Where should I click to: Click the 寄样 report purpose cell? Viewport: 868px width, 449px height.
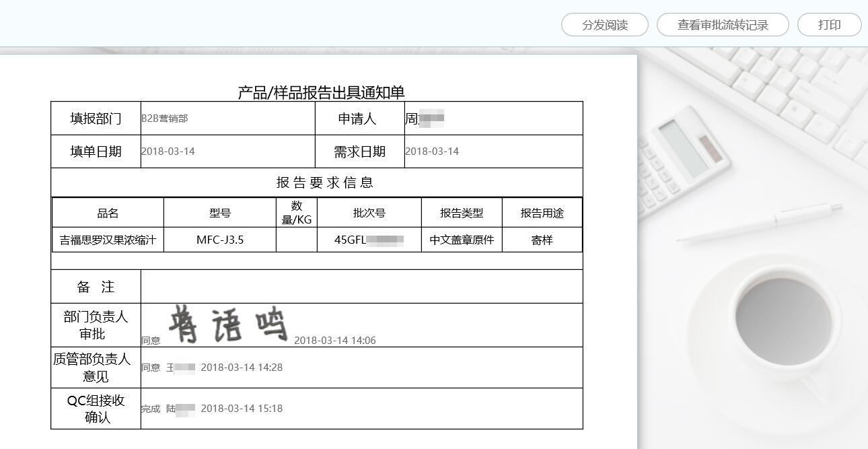coord(542,240)
